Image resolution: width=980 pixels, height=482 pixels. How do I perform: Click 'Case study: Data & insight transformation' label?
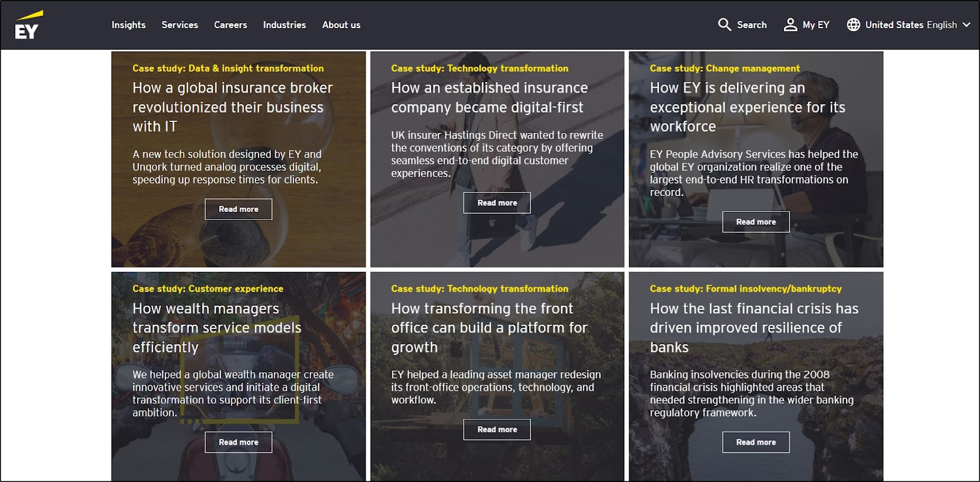pyautogui.click(x=228, y=69)
